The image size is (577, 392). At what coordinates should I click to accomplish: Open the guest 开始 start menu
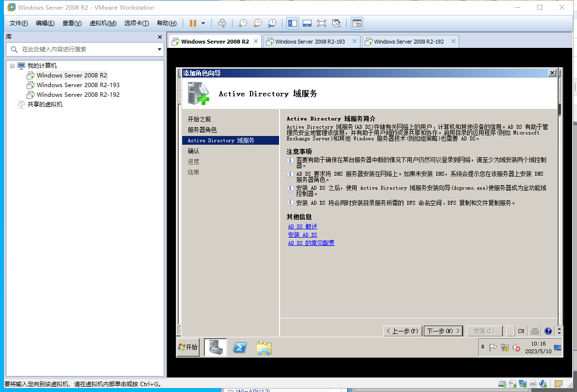coord(188,347)
